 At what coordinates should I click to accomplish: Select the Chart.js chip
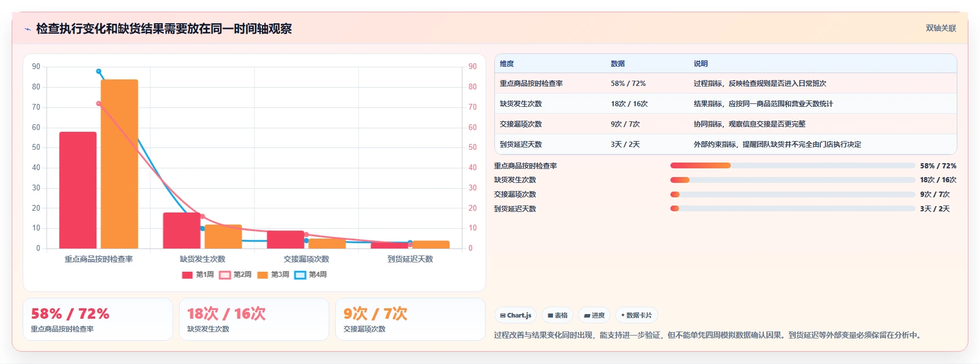point(515,315)
